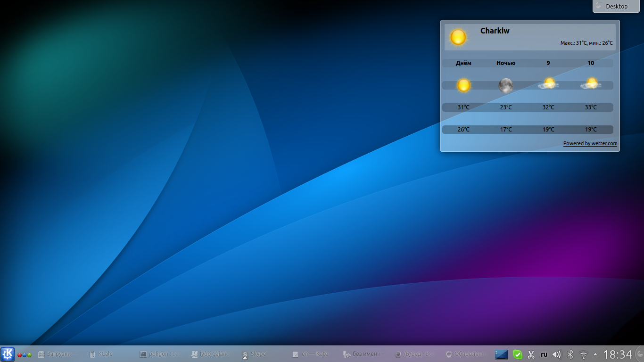The image size is (644, 362).
Task: Open the Klipper clipboard scissors icon
Action: (531, 354)
